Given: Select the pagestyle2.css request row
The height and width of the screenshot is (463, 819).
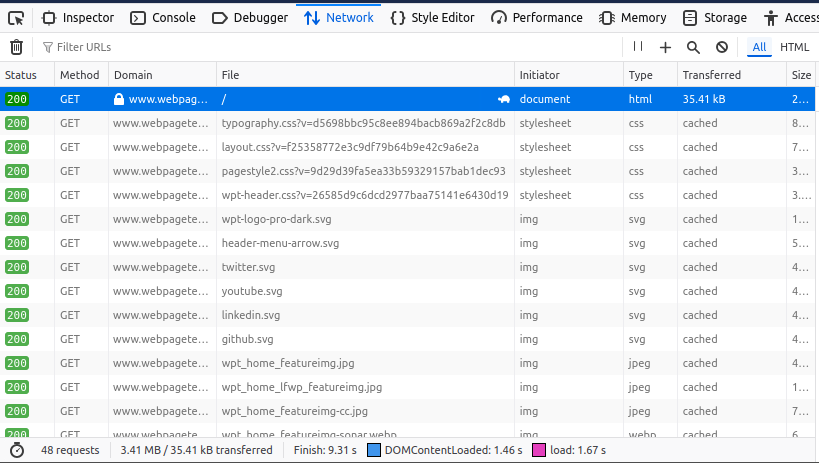Looking at the screenshot, I should tap(407, 171).
